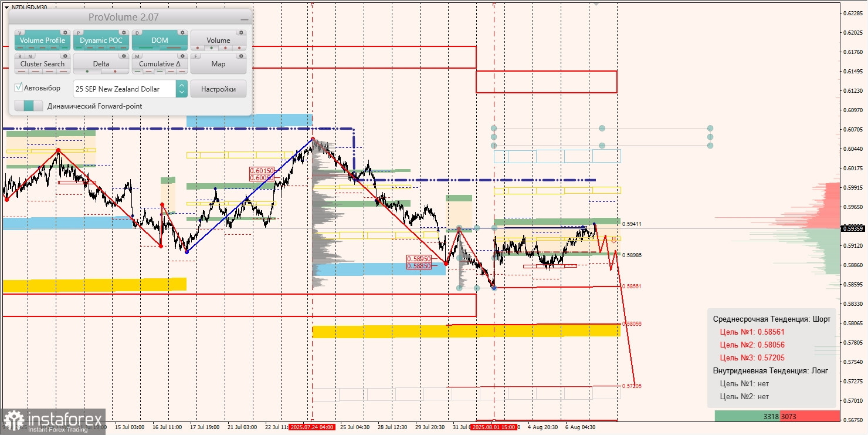Click the Цель №2: 0.58056 target line

(752, 345)
